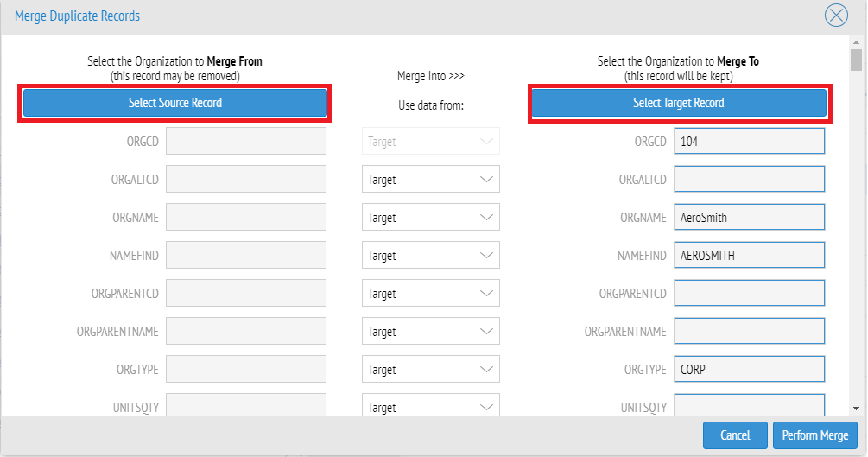This screenshot has height=457, width=868.
Task: Open the NAMEFIND data source dropdown
Action: (431, 256)
